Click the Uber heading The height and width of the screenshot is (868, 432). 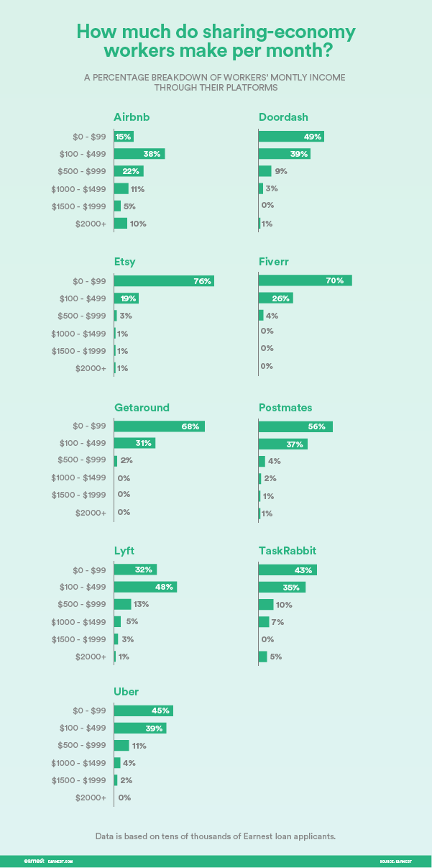[127, 692]
